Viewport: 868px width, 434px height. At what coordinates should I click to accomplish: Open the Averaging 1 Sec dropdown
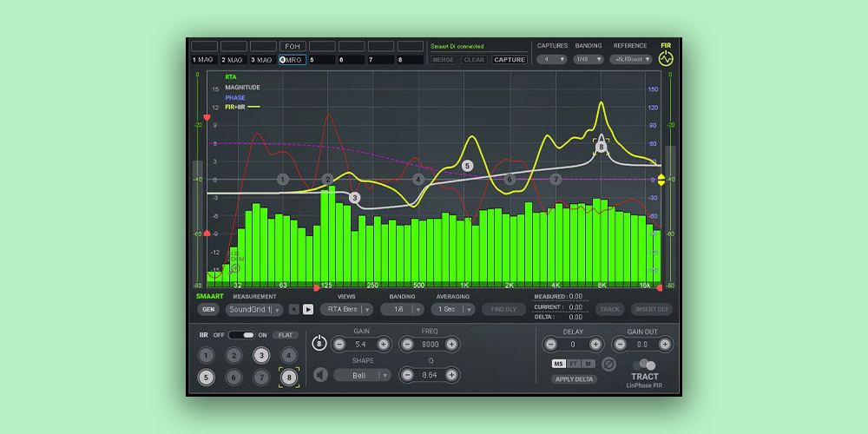tap(453, 310)
